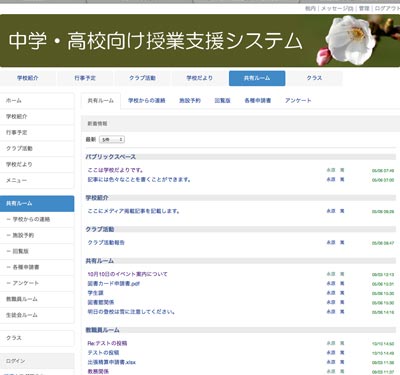Open the post 記事には色々なことを書くことができます。
The image size is (400, 375).
coord(139,180)
